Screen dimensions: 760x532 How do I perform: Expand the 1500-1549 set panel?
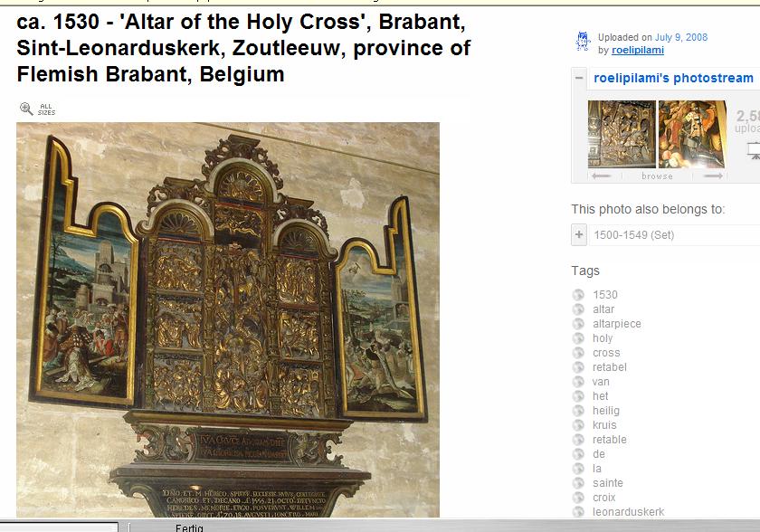tap(579, 235)
